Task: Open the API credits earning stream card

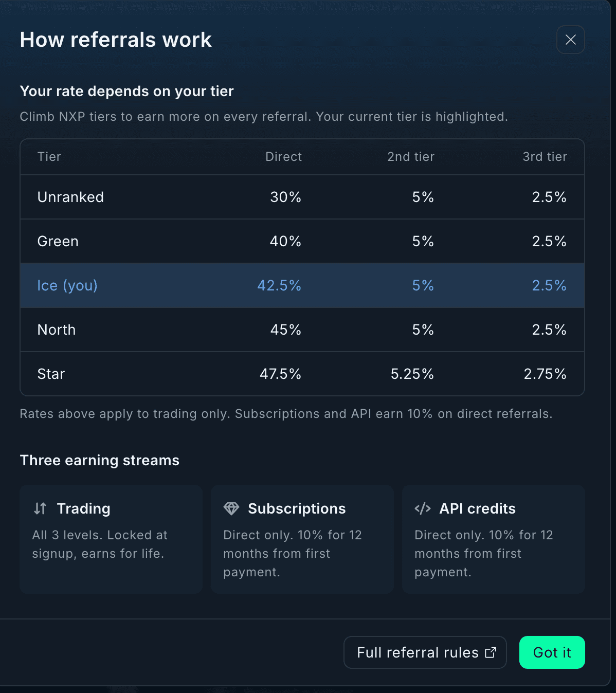Action: (494, 539)
